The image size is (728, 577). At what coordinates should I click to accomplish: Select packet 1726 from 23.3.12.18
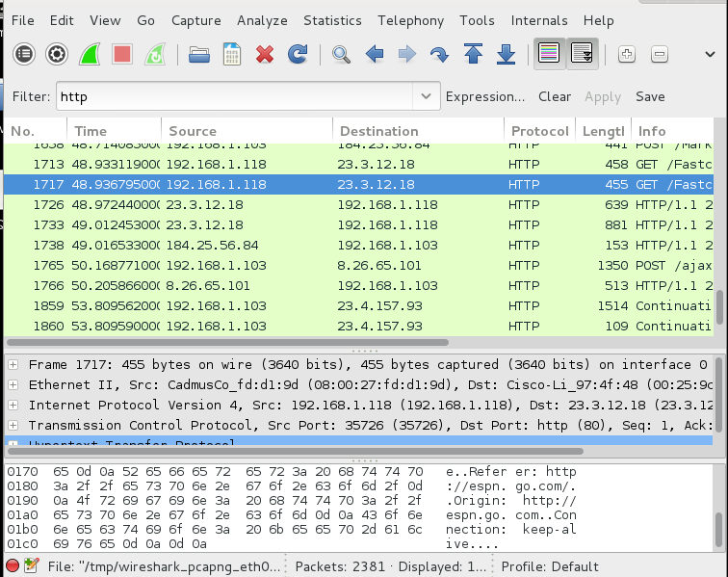point(358,205)
